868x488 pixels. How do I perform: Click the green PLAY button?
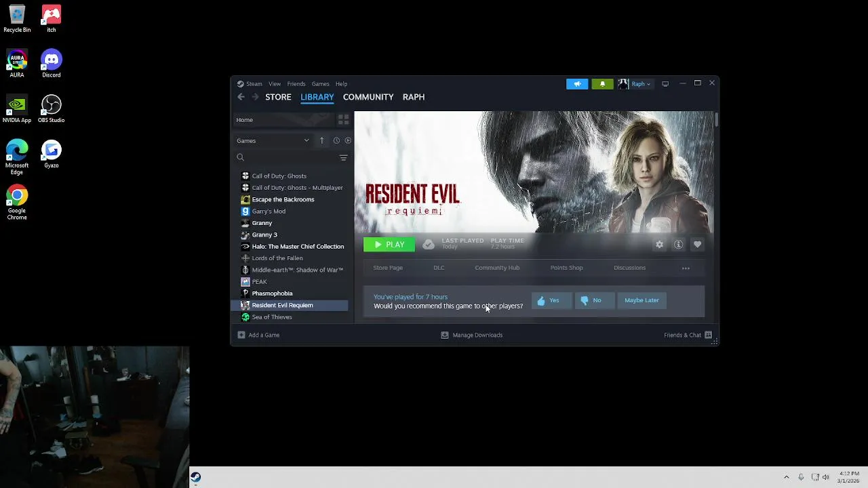coord(389,245)
